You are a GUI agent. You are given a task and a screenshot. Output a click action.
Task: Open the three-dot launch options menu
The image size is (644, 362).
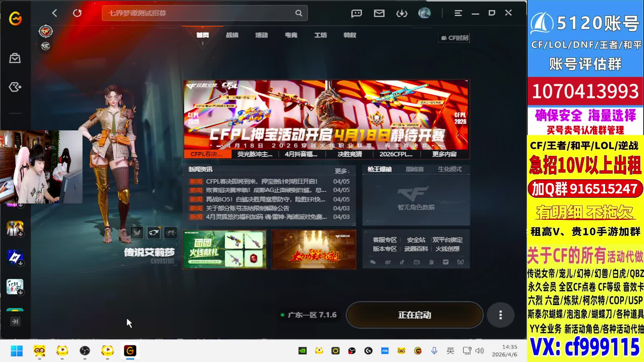(500, 315)
